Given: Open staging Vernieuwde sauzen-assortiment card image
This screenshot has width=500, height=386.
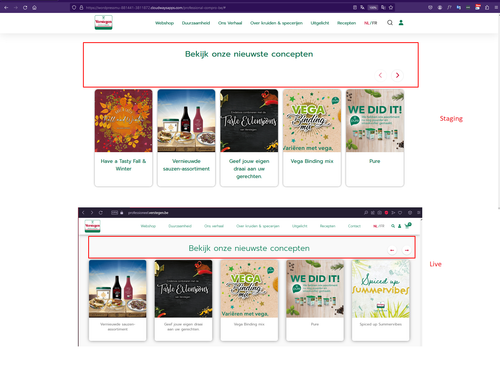Looking at the screenshot, I should click(x=186, y=121).
